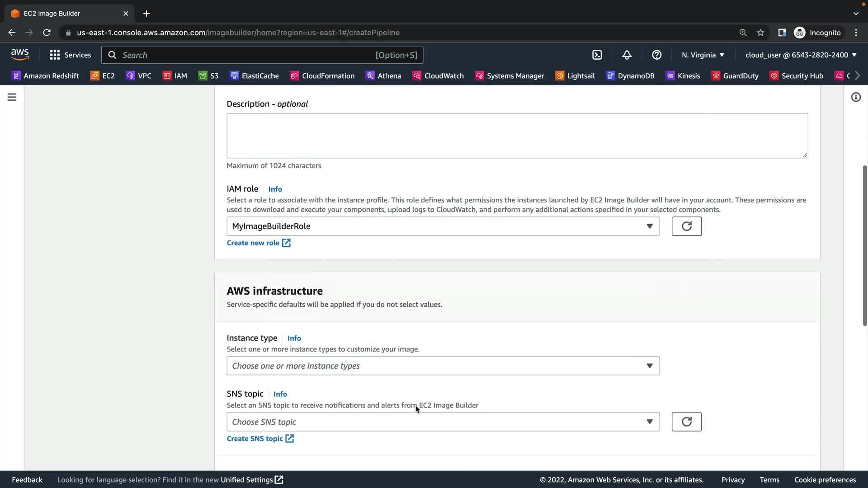868x488 pixels.
Task: Open the CloudWatch shortcut in favorites bar
Action: [438, 75]
